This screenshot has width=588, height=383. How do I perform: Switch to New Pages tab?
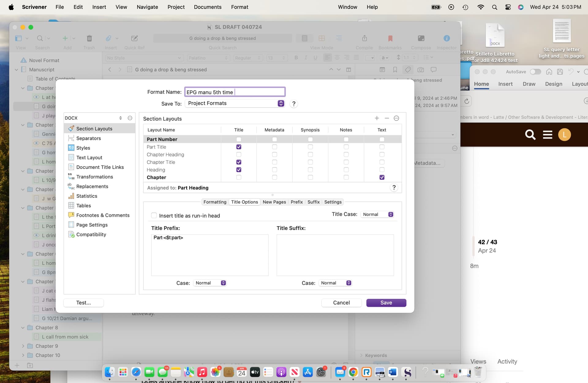tap(274, 202)
